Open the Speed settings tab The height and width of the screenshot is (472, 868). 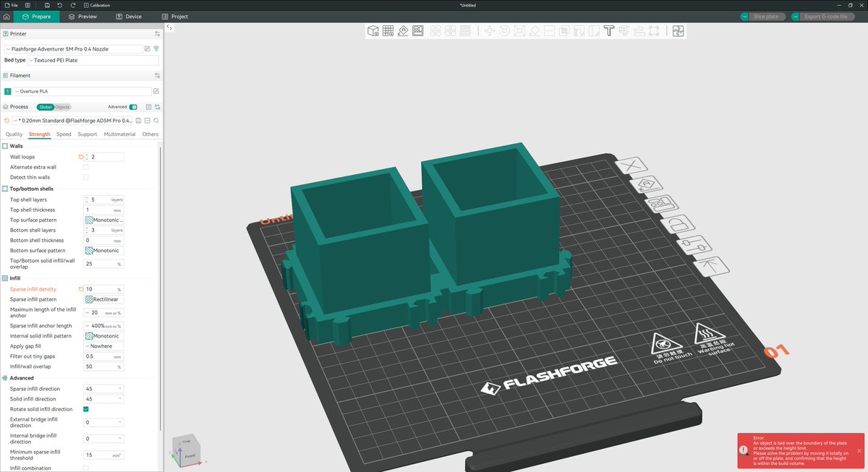[x=64, y=134]
